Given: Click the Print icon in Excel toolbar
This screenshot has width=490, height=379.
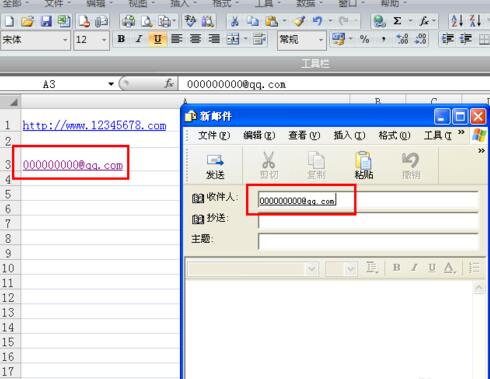Looking at the screenshot, I should 128,21.
